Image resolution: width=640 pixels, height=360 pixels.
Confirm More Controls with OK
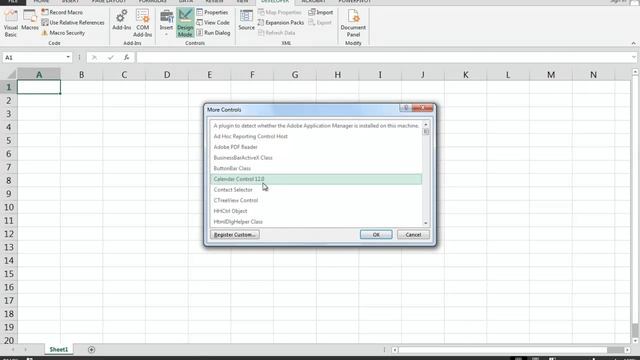click(376, 235)
